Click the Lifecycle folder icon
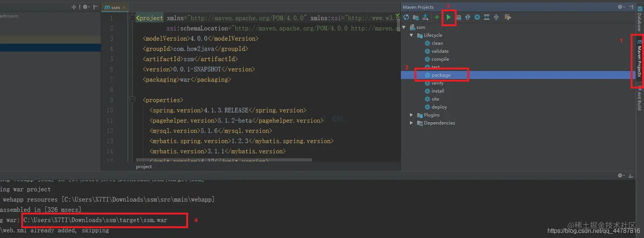644x238 pixels. coord(420,35)
